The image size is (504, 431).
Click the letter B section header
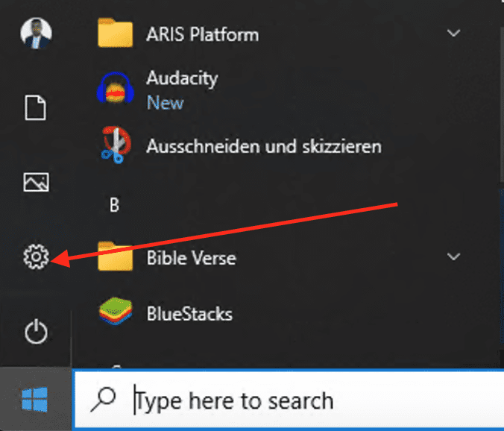(114, 205)
